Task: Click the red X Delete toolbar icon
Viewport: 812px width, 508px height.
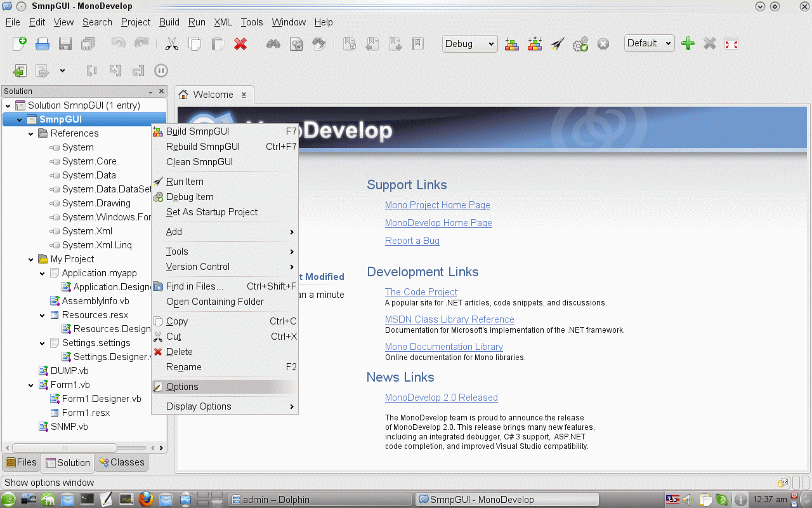Action: click(240, 44)
